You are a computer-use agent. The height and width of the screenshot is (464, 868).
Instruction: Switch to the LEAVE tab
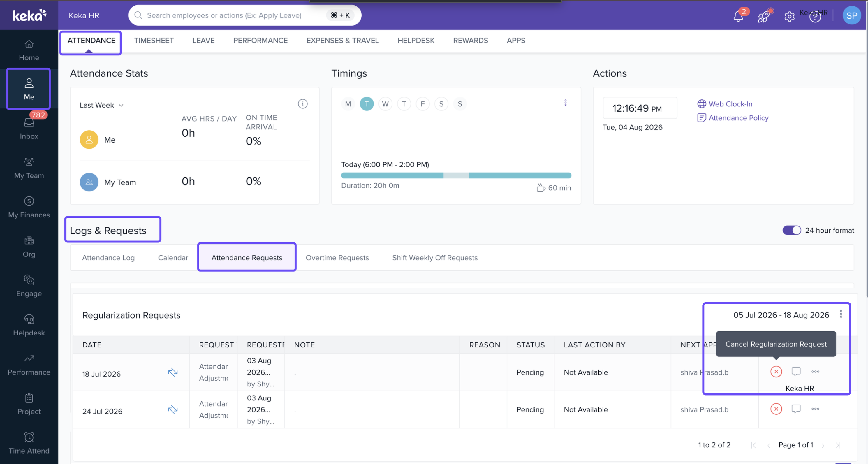[x=203, y=41]
